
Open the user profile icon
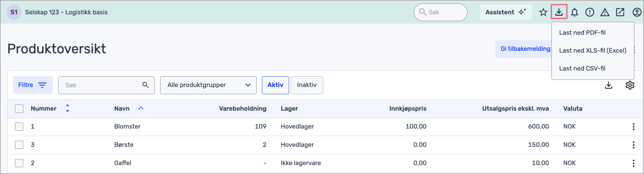636,12
